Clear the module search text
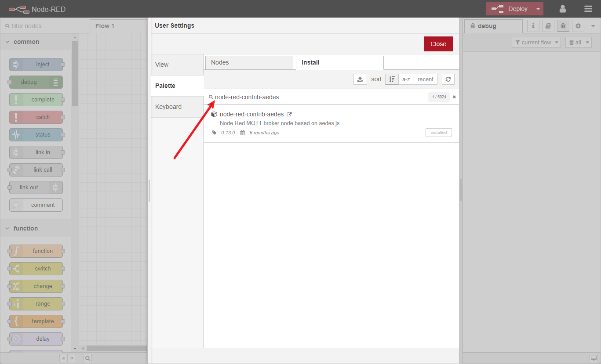The width and height of the screenshot is (601, 364). 454,97
